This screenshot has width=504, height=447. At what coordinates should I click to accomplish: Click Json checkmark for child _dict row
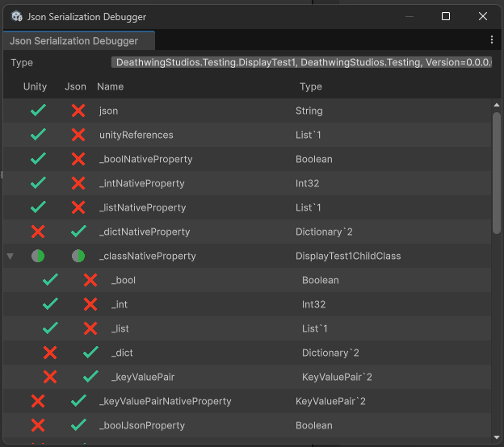pyautogui.click(x=91, y=353)
